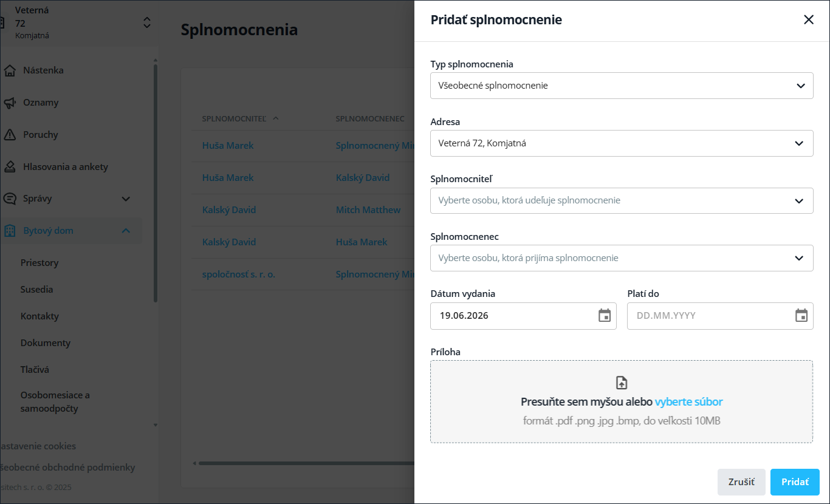This screenshot has width=830, height=504.
Task: Open the Platí do calendar icon
Action: 801,316
